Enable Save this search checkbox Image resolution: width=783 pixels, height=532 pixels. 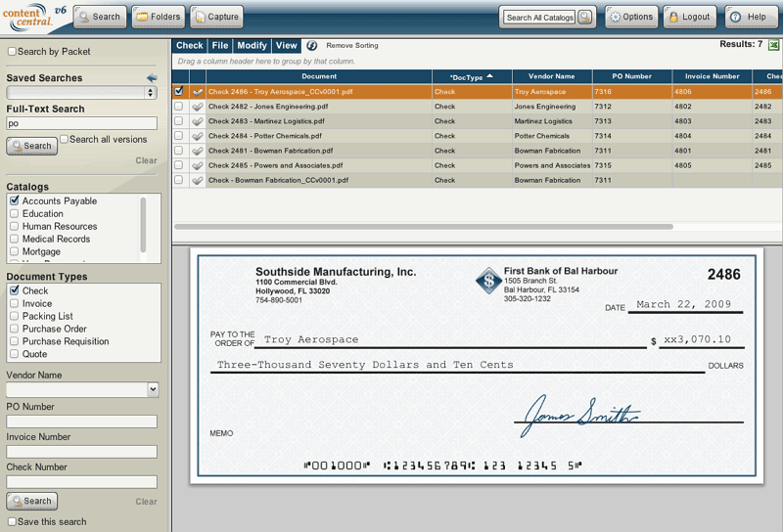[x=12, y=521]
